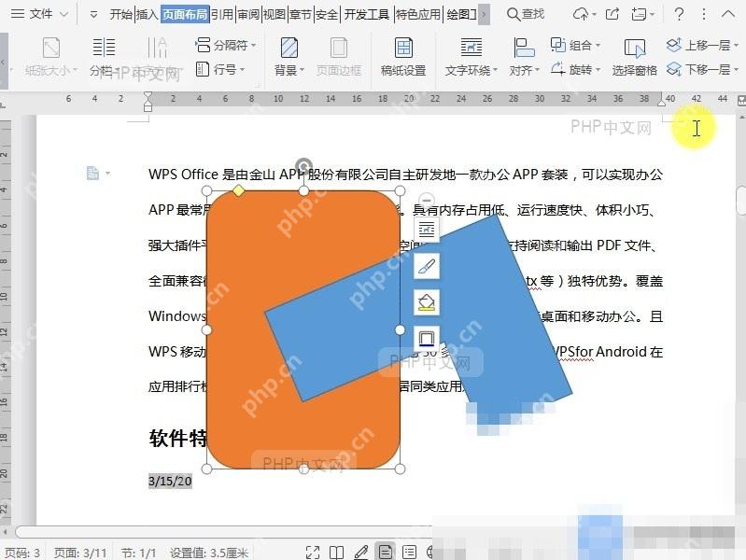
Task: Click 节: 1/1 in the status bar
Action: coord(138,553)
